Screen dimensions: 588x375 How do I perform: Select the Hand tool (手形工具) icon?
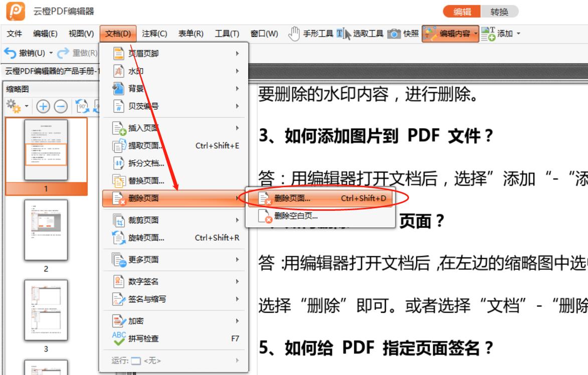tap(294, 34)
